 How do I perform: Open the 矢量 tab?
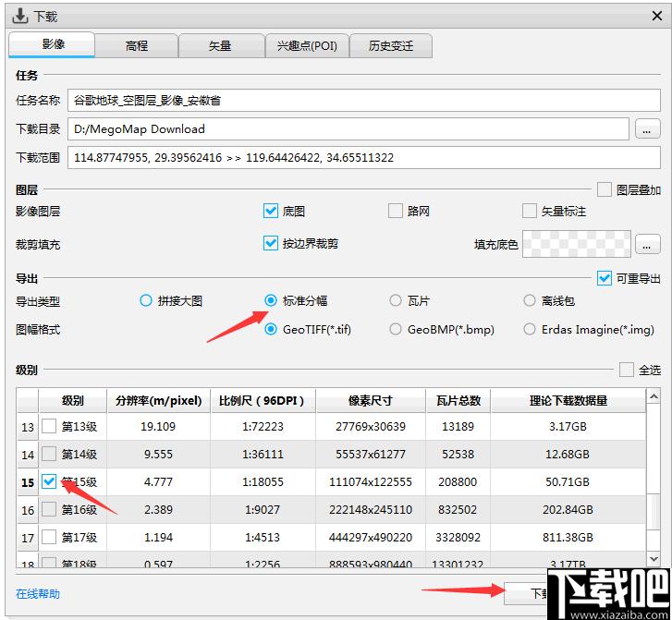pos(220,46)
